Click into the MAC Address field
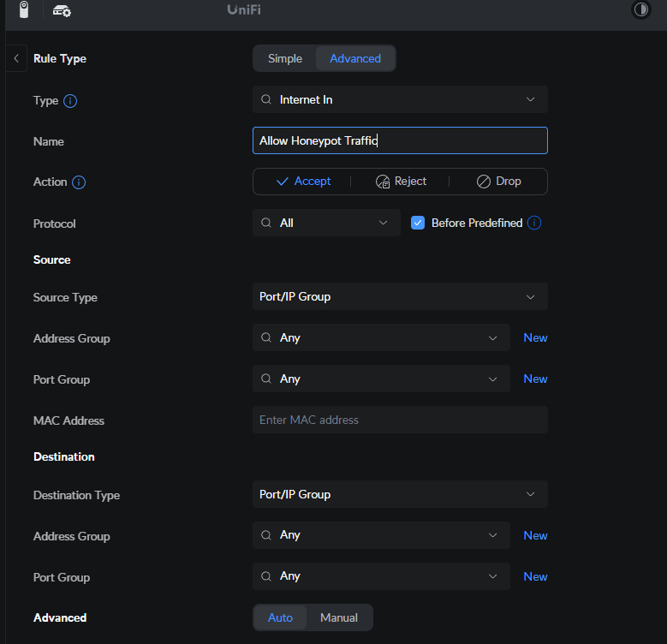667x644 pixels. 400,420
